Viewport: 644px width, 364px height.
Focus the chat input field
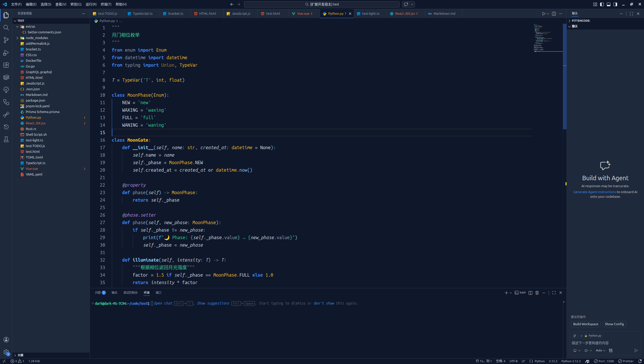click(605, 343)
